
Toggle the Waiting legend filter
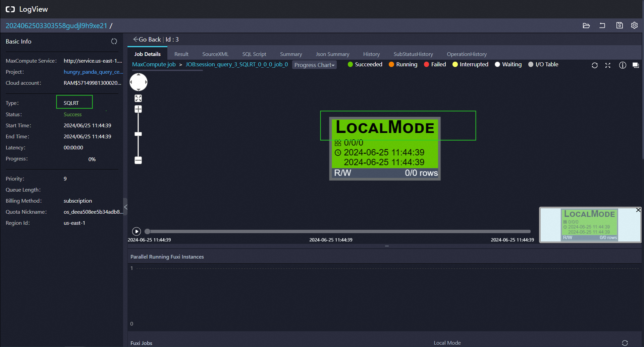508,64
